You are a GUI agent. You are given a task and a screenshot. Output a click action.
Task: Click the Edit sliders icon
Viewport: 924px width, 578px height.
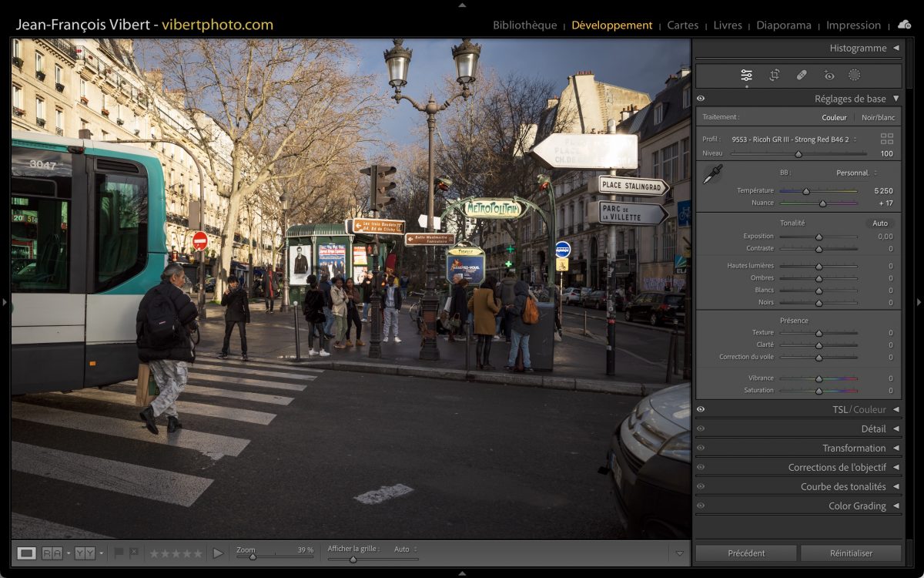(746, 76)
